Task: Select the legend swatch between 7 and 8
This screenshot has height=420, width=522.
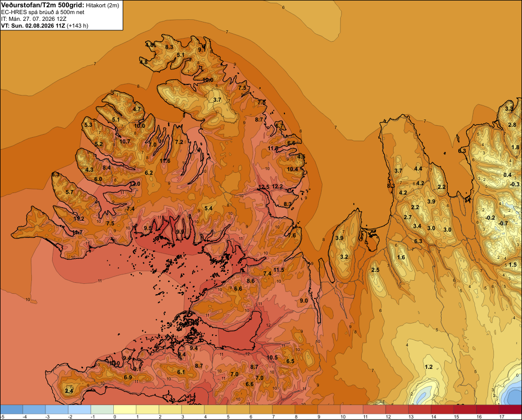Action: click(x=283, y=410)
